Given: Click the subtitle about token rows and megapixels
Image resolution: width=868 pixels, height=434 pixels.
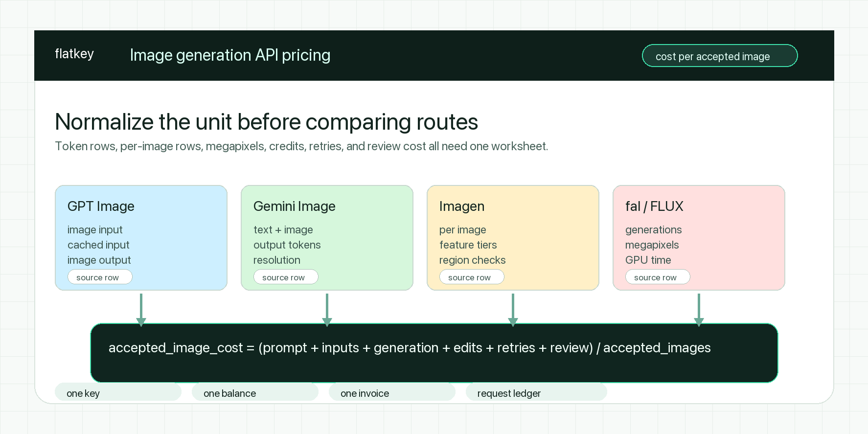Looking at the screenshot, I should [x=301, y=146].
